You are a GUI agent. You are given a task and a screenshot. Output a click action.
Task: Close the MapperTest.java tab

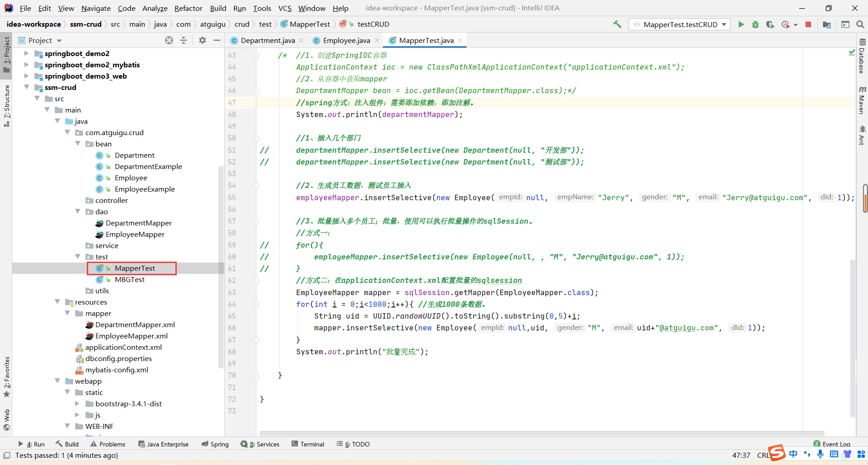(460, 40)
